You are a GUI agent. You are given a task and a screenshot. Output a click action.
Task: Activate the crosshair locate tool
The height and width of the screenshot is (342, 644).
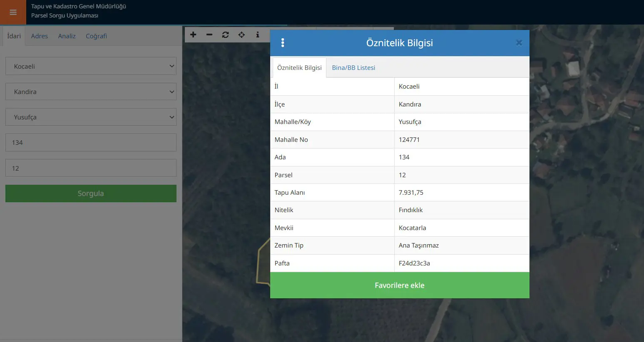point(241,35)
